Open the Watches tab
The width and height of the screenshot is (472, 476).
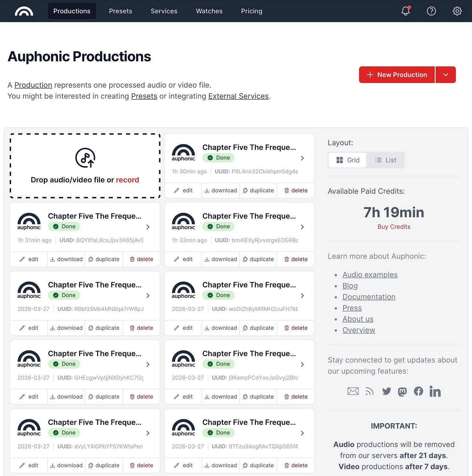[x=209, y=11]
